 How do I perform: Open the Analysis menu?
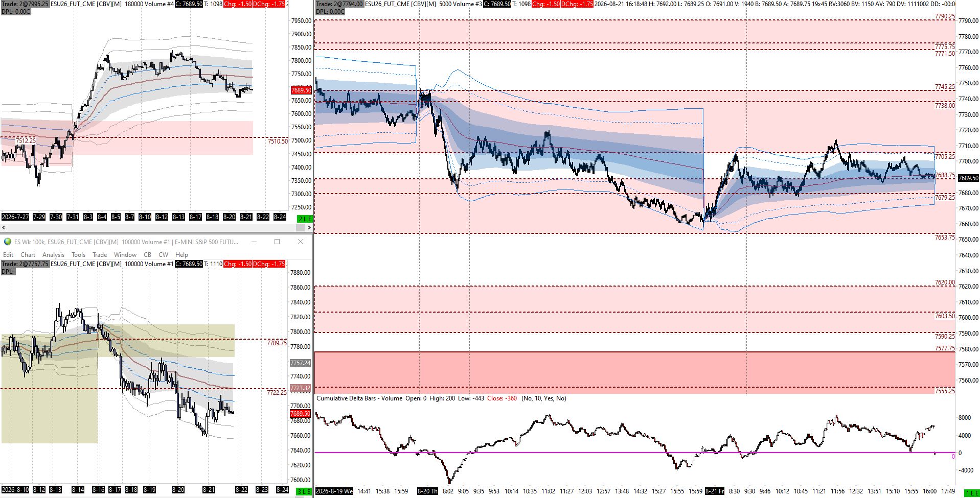tap(53, 254)
